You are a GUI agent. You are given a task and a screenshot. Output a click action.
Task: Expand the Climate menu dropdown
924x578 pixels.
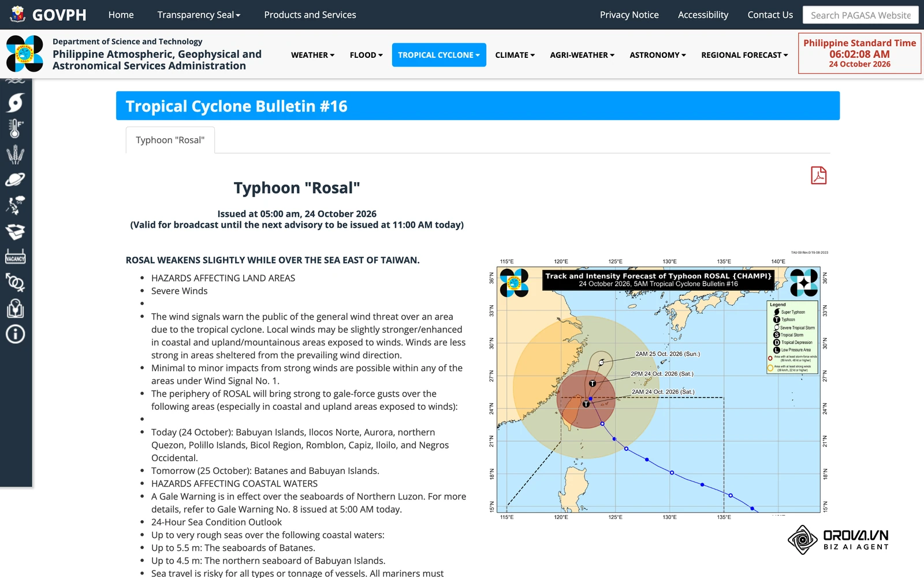point(515,55)
